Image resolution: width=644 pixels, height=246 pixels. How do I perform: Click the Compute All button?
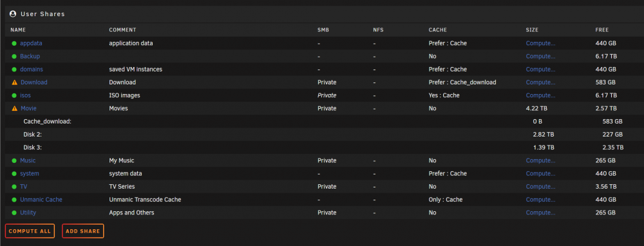(x=30, y=231)
